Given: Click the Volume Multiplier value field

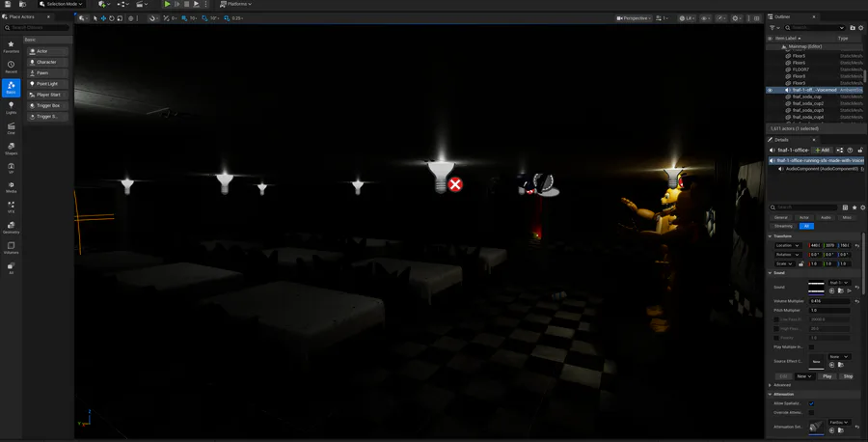Looking at the screenshot, I should 829,301.
